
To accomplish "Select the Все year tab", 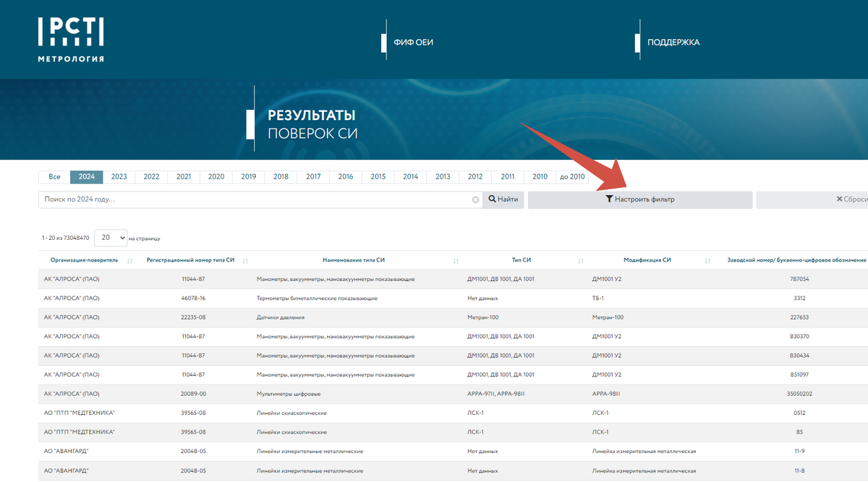I will 54,177.
